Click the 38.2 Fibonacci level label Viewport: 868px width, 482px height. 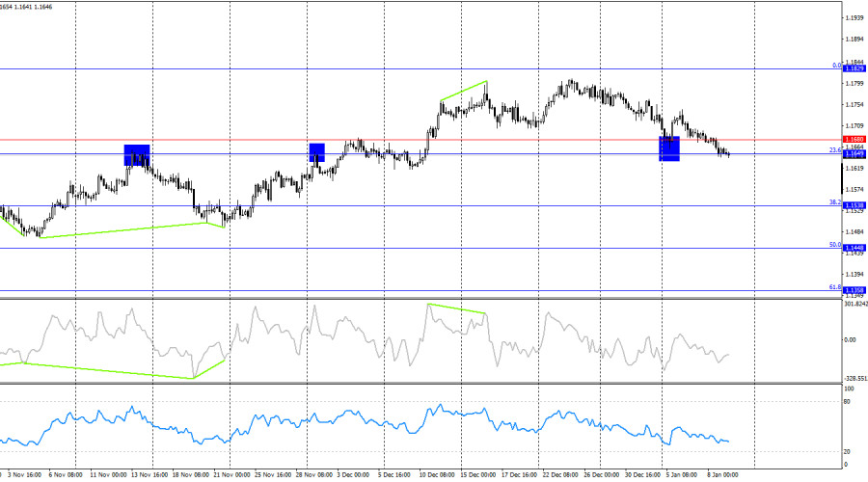pyautogui.click(x=835, y=202)
